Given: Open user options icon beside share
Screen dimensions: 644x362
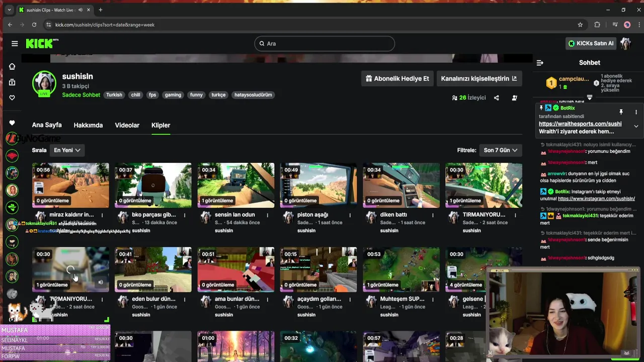Looking at the screenshot, I should [514, 98].
